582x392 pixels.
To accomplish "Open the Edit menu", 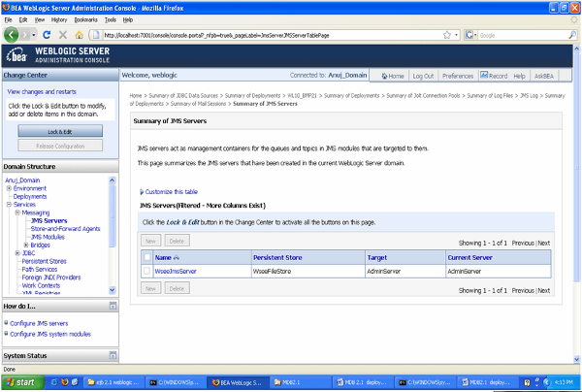I will click(x=23, y=19).
